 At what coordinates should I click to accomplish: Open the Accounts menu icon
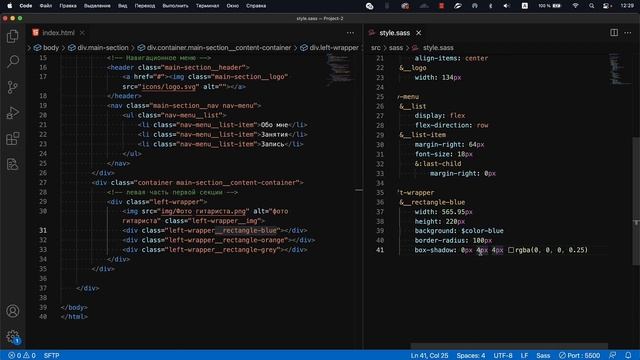point(13,311)
